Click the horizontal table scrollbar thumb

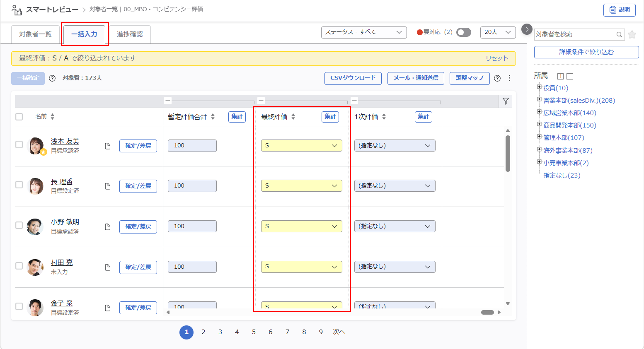coord(487,312)
